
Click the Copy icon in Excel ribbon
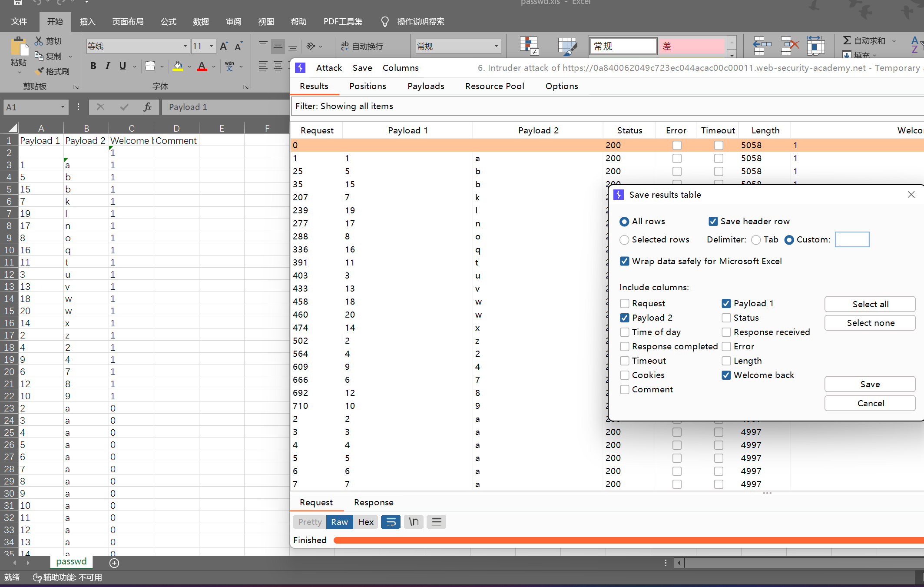click(x=39, y=56)
